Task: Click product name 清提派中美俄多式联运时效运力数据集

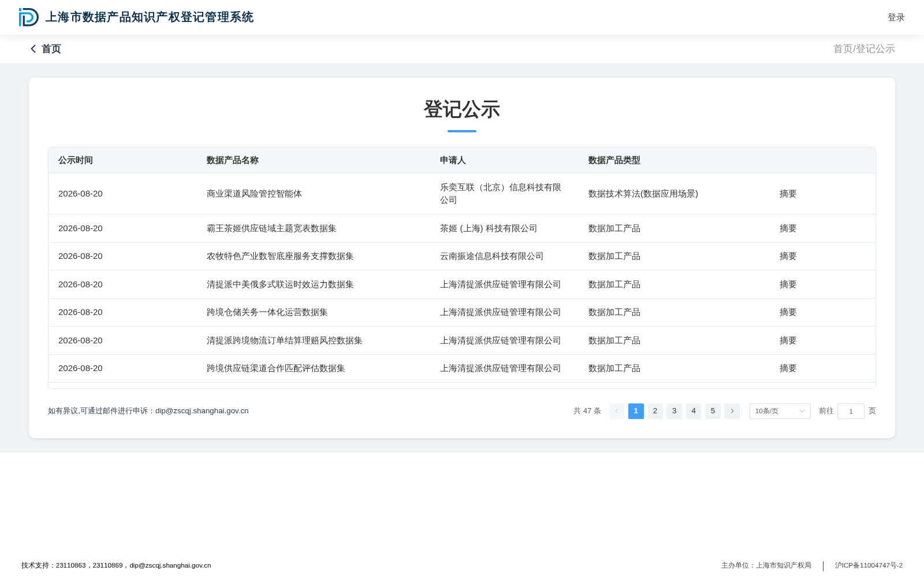Action: pyautogui.click(x=280, y=284)
